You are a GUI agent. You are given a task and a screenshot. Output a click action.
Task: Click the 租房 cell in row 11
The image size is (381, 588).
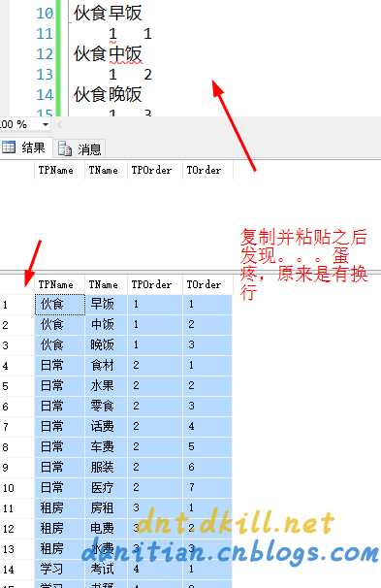60,507
